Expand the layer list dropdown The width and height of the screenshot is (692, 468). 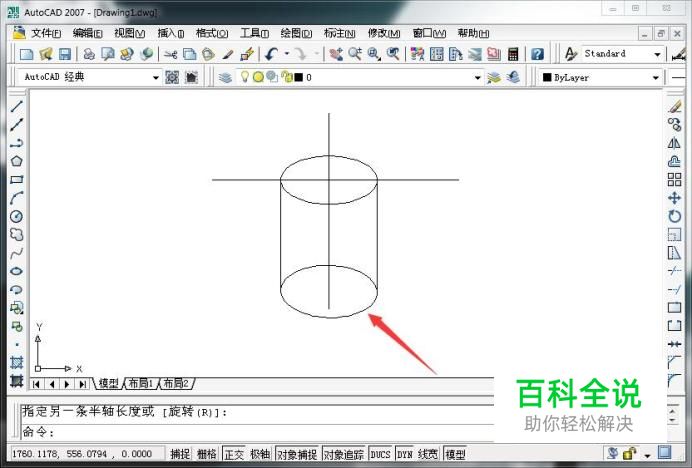(478, 78)
